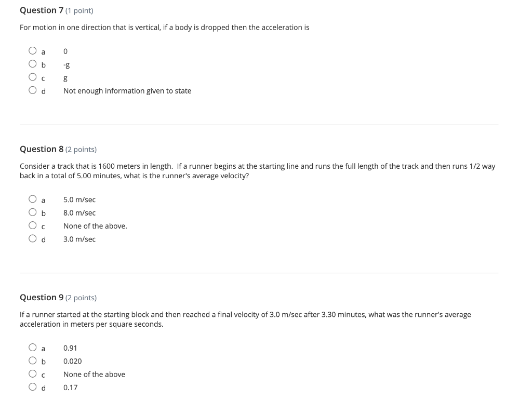Select "0.91" for Question 9

pyautogui.click(x=32, y=348)
